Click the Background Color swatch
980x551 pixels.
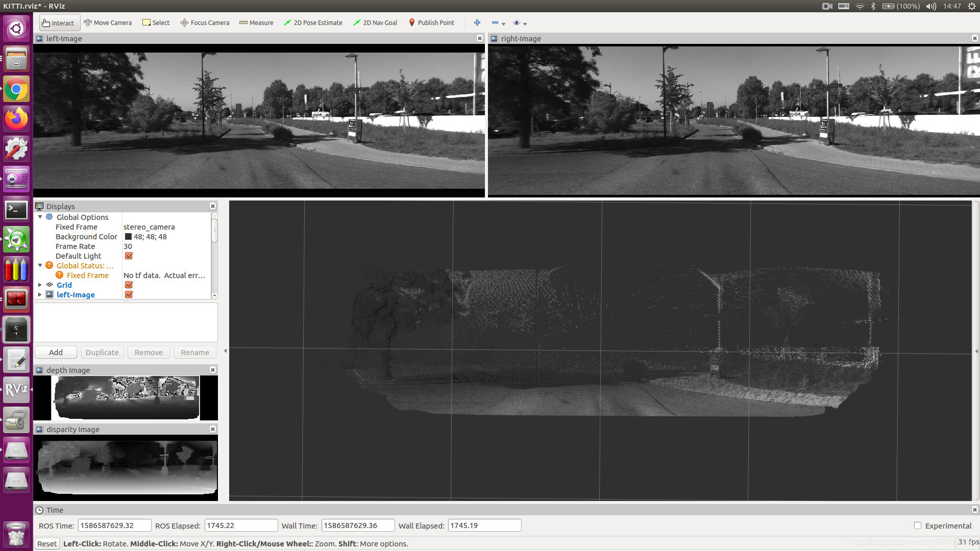pos(128,237)
